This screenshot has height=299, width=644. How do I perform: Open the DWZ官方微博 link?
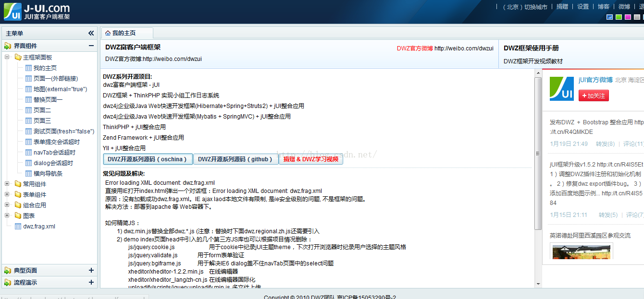414,48
